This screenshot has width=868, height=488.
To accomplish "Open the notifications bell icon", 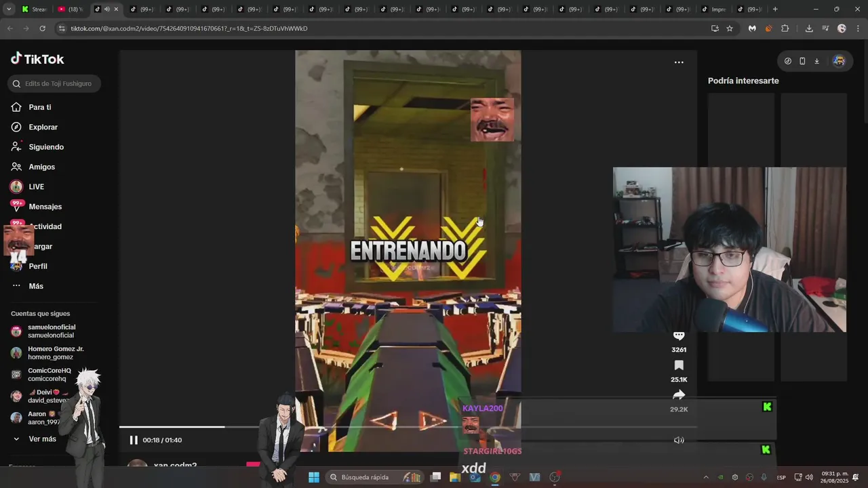I will [x=856, y=477].
